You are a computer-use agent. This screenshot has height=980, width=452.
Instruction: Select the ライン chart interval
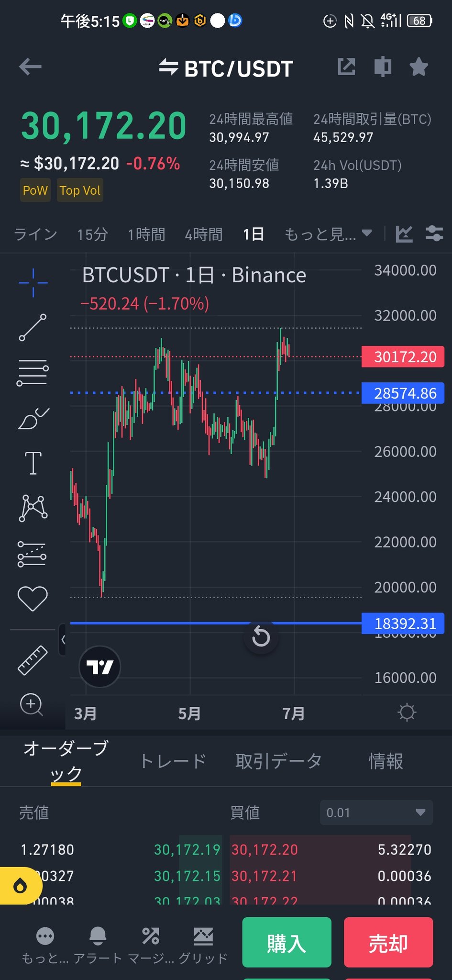pos(35,234)
